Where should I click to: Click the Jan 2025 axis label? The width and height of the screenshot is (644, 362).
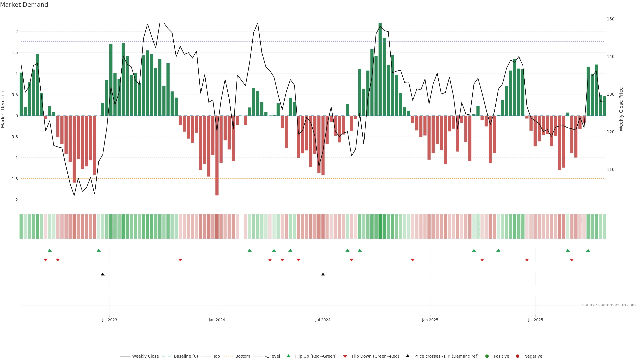pos(430,320)
